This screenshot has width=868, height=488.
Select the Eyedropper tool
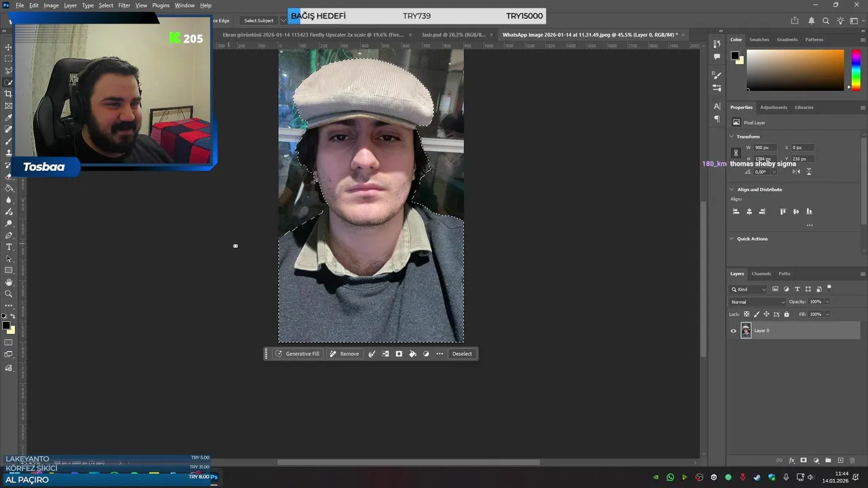point(9,118)
